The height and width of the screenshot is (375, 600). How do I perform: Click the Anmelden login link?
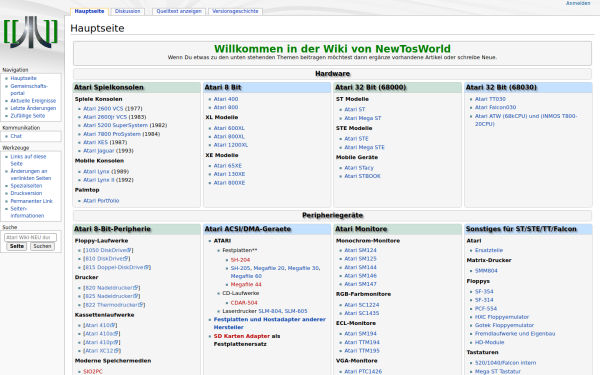[x=578, y=3]
